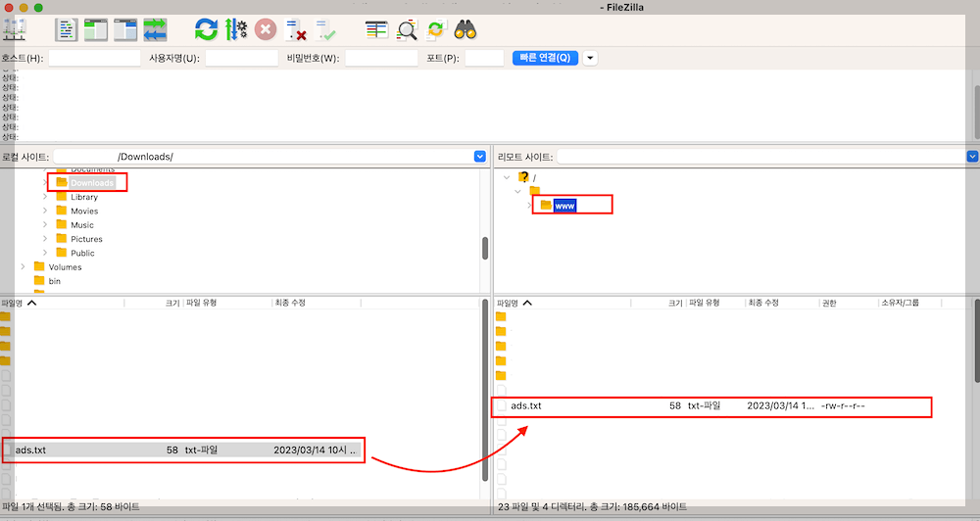Toggle synchronized browsing icon
The width and height of the screenshot is (980, 521).
coord(436,29)
